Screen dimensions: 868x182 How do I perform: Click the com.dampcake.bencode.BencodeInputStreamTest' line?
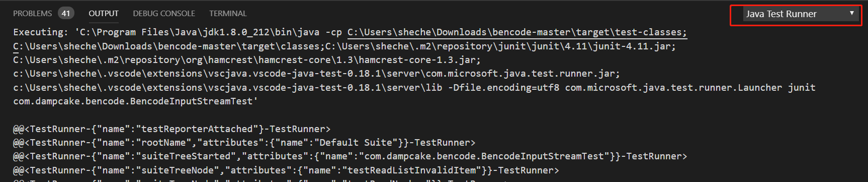click(135, 101)
